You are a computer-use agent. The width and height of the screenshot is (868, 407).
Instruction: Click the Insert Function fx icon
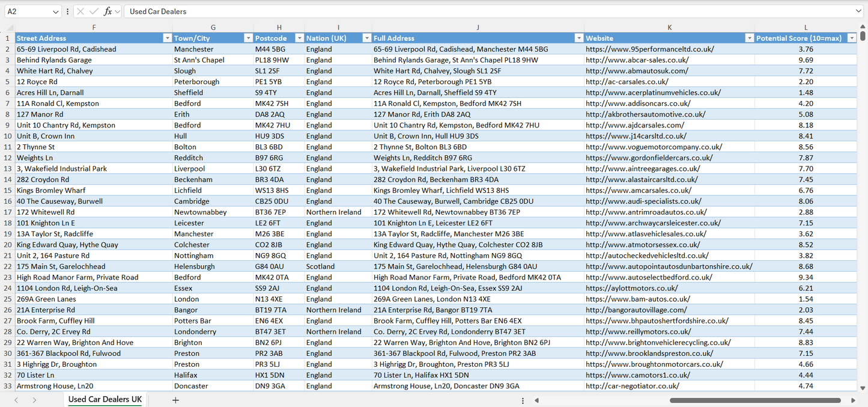tap(108, 11)
